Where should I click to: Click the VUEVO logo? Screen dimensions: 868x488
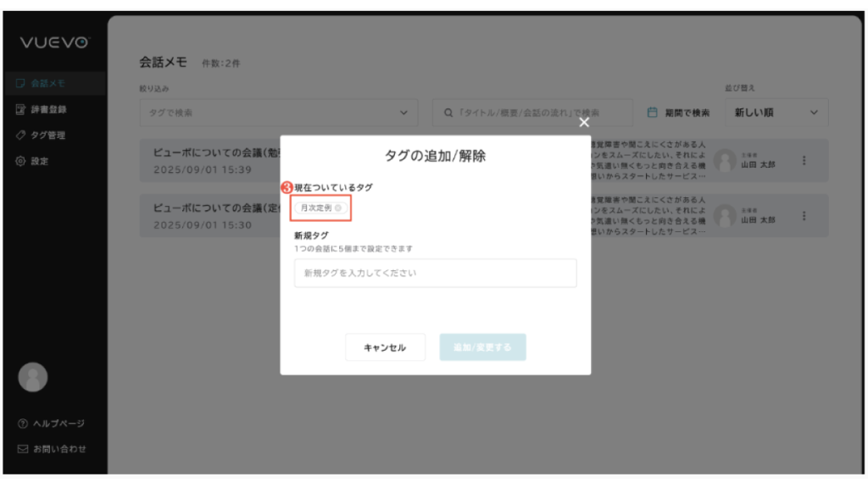(x=55, y=43)
